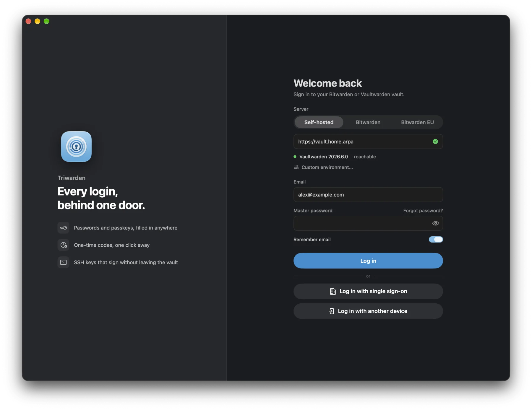The height and width of the screenshot is (410, 532).
Task: Log in with another device
Action: coord(368,311)
